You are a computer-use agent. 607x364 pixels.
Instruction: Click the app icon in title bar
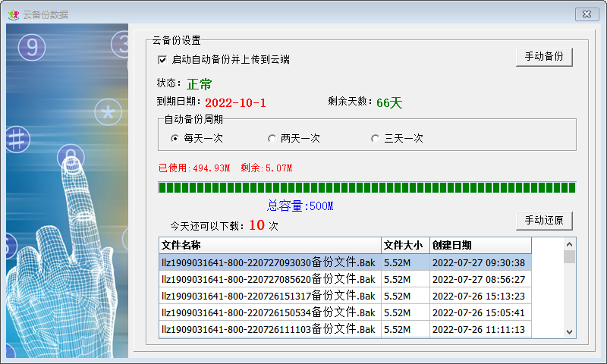click(x=14, y=14)
